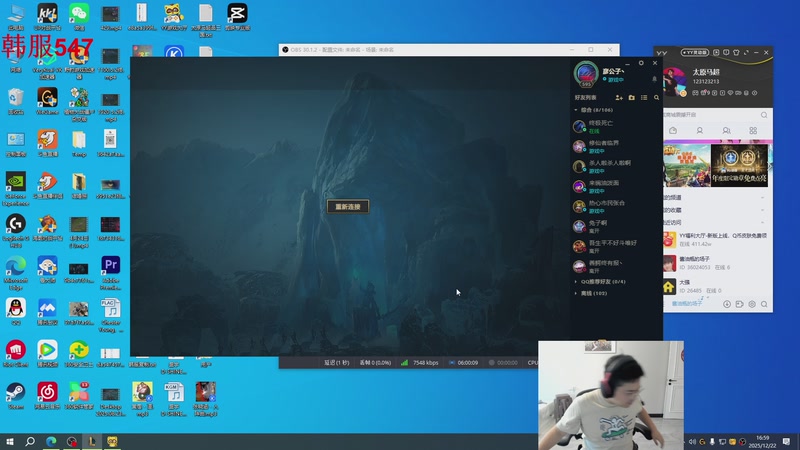
Task: Click the 重新连接 reconnect button
Action: pyautogui.click(x=347, y=207)
